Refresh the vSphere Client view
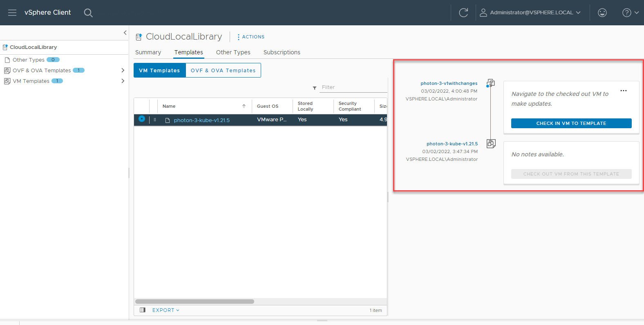644x325 pixels. click(x=463, y=13)
